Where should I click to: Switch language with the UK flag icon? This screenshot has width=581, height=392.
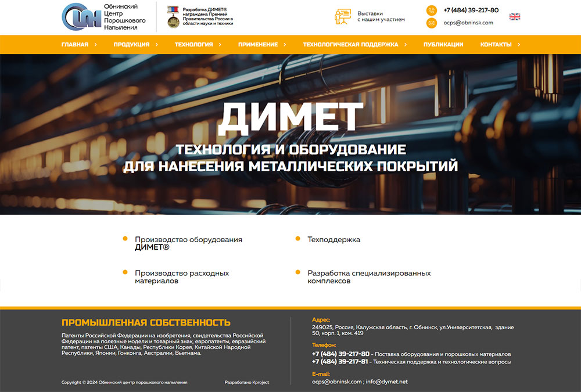coord(515,17)
